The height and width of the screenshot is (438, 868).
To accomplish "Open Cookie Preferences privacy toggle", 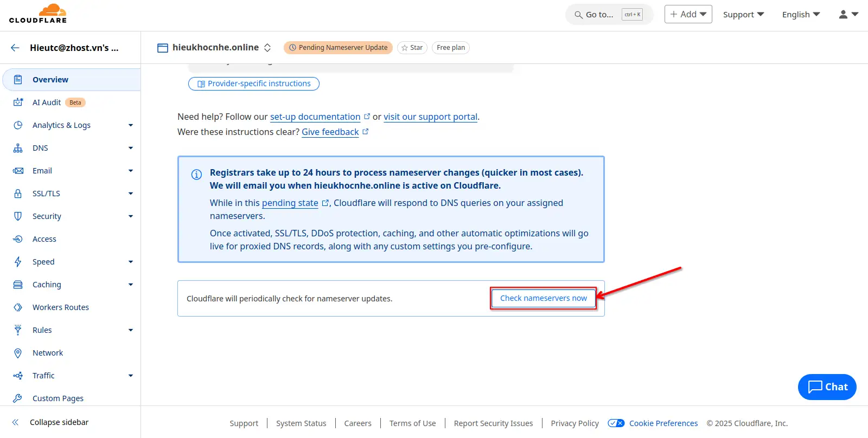I will coord(616,423).
